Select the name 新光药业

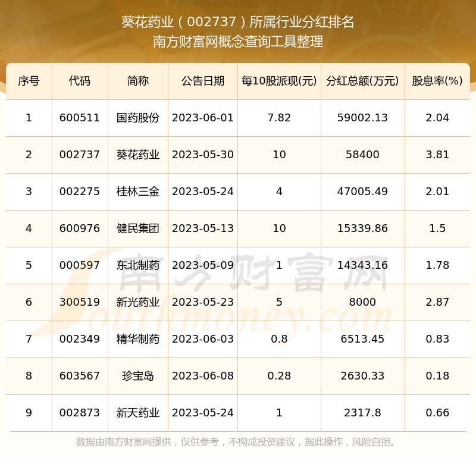[x=138, y=302]
